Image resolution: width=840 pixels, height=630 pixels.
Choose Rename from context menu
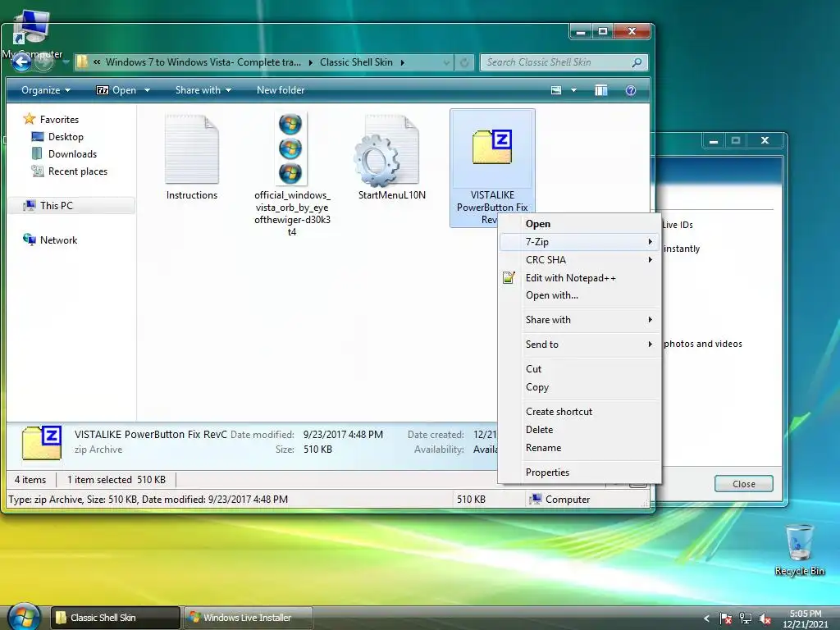579,448
